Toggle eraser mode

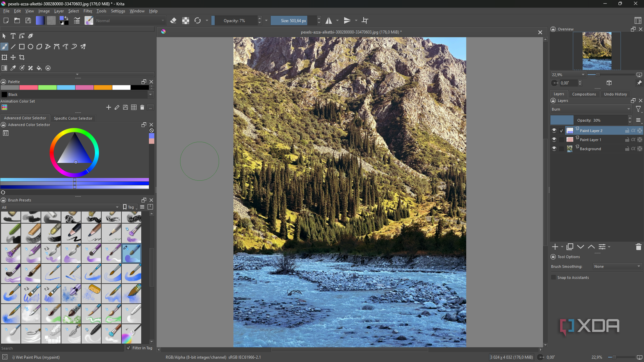(x=173, y=20)
